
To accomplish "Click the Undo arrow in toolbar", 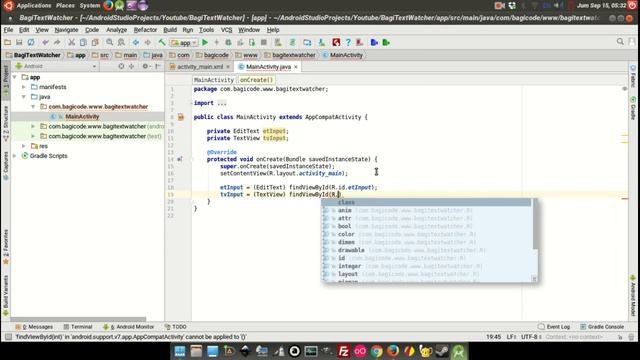I will [x=45, y=42].
